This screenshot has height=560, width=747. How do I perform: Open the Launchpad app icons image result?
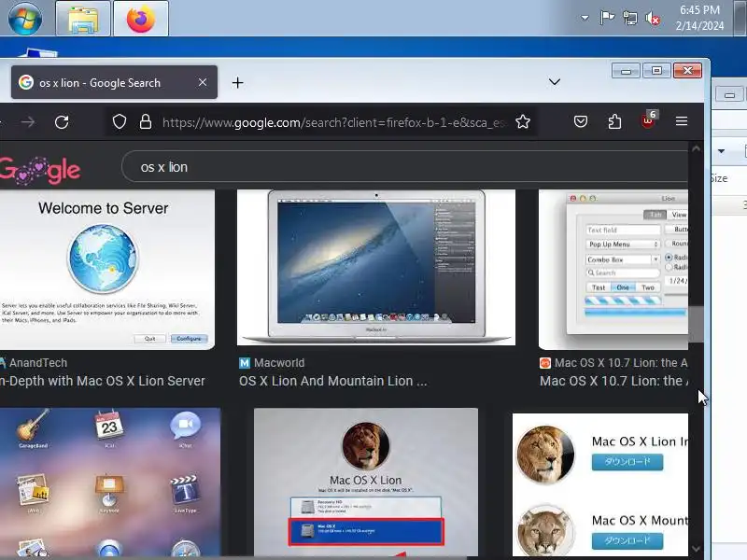tap(110, 482)
